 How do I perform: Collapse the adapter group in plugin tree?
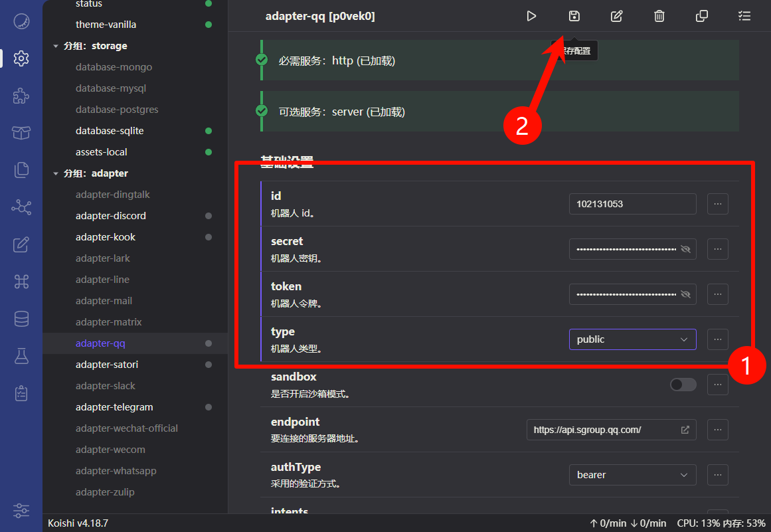(x=56, y=173)
